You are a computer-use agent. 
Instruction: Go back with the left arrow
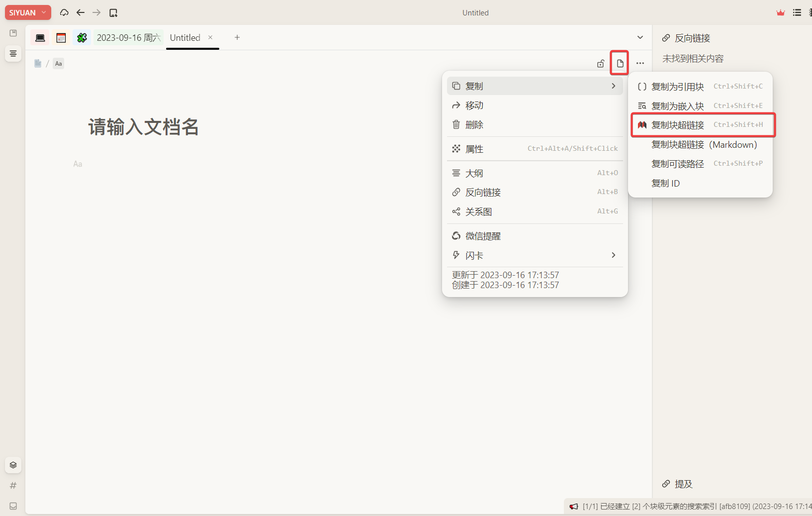pos(81,12)
